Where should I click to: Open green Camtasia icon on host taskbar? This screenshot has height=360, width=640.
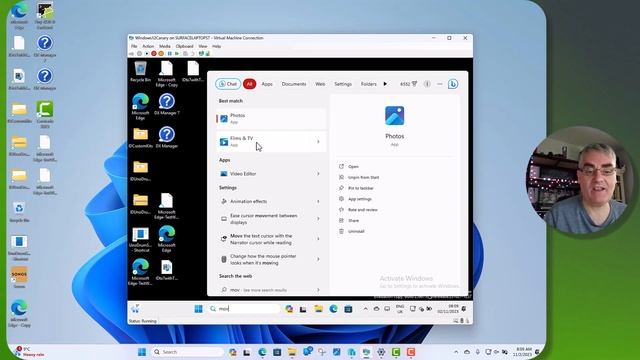pos(396,352)
